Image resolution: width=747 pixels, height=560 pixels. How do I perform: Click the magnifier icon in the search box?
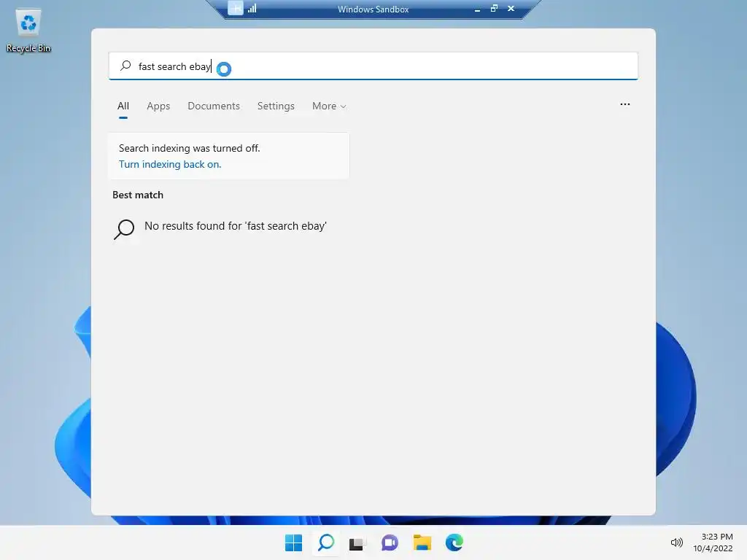pos(125,66)
